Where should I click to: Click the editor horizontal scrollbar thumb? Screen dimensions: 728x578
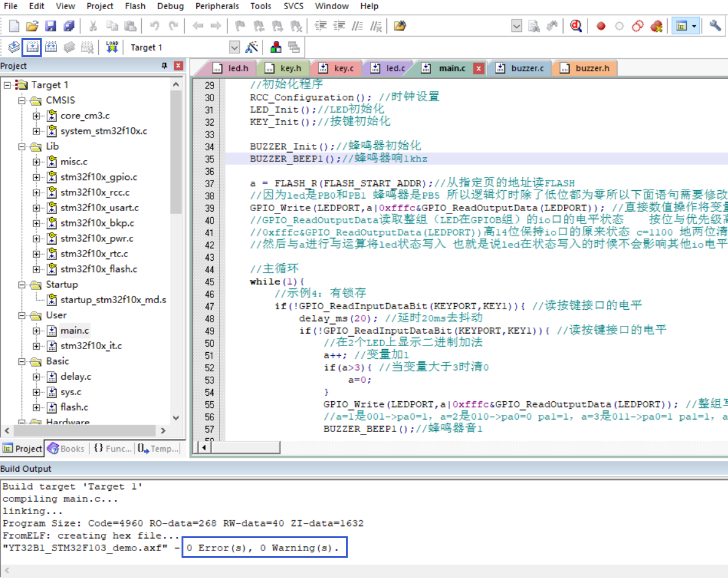[245, 447]
